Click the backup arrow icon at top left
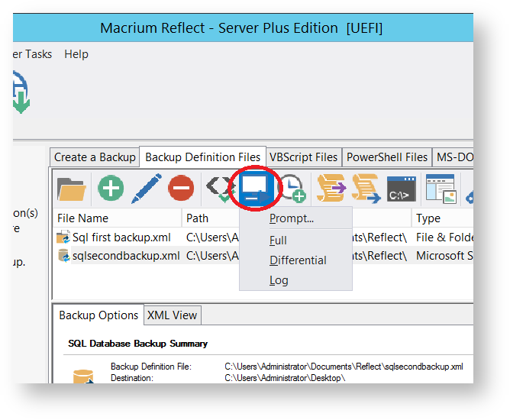This screenshot has height=420, width=510. (21, 92)
